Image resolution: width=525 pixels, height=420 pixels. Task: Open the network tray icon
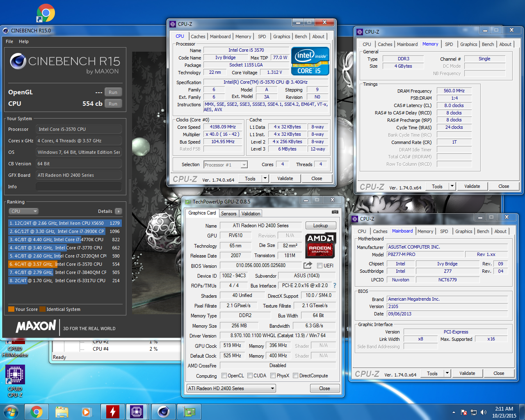[474, 412]
